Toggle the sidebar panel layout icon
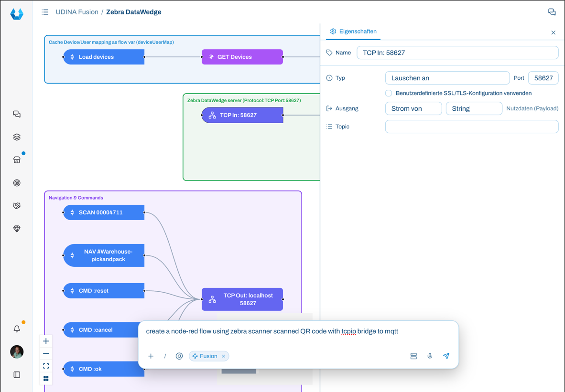Image resolution: width=565 pixels, height=392 pixels. coord(17,375)
